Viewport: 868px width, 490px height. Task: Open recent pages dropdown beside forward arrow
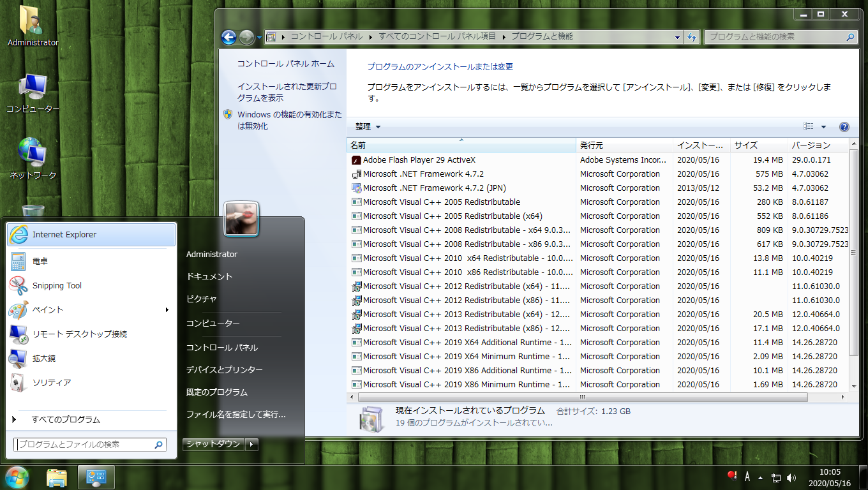pos(259,37)
